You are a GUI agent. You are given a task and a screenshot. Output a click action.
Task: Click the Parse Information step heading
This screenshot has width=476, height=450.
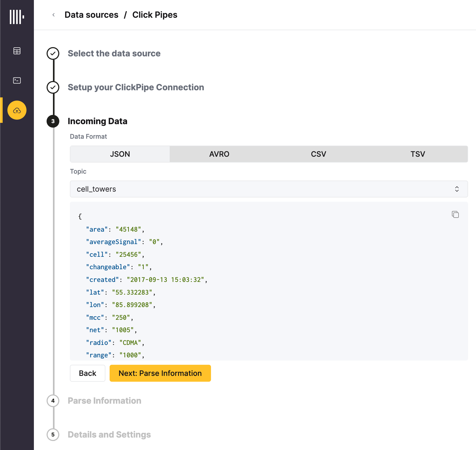(x=104, y=401)
